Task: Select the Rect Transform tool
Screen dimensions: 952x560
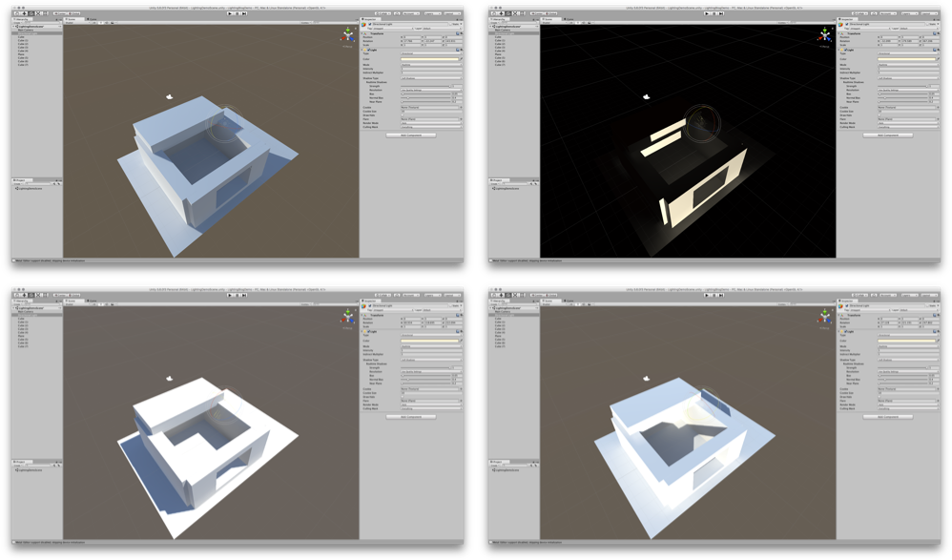Action: pos(46,12)
